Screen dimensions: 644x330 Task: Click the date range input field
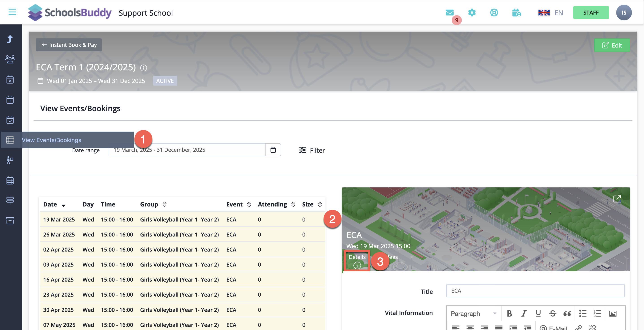[187, 150]
